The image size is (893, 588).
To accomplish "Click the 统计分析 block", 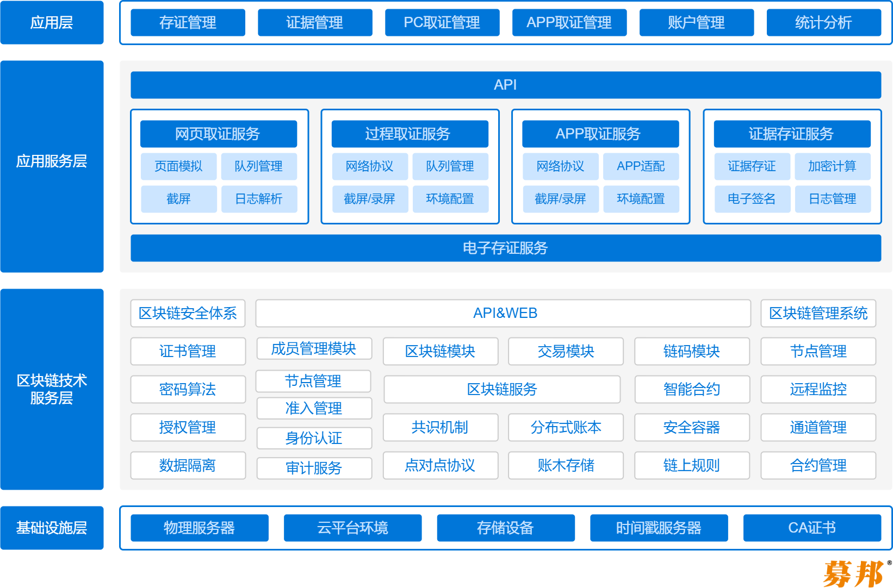I will [x=823, y=23].
